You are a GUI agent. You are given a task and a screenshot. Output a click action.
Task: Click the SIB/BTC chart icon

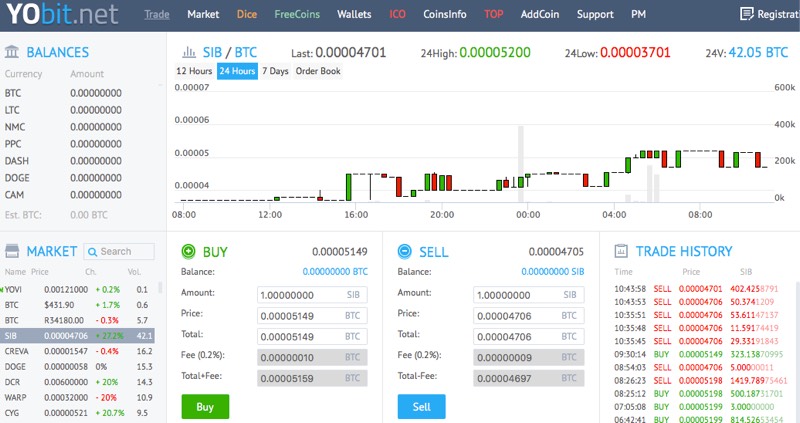[186, 52]
